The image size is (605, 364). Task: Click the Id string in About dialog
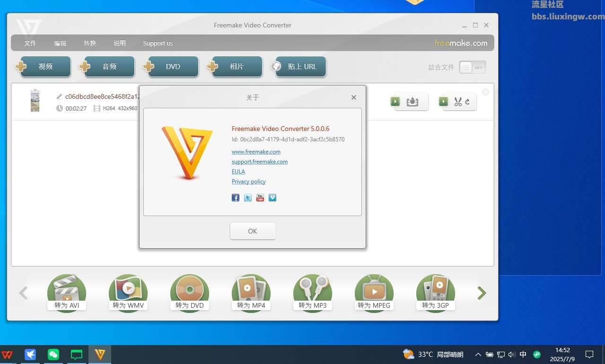coord(288,139)
